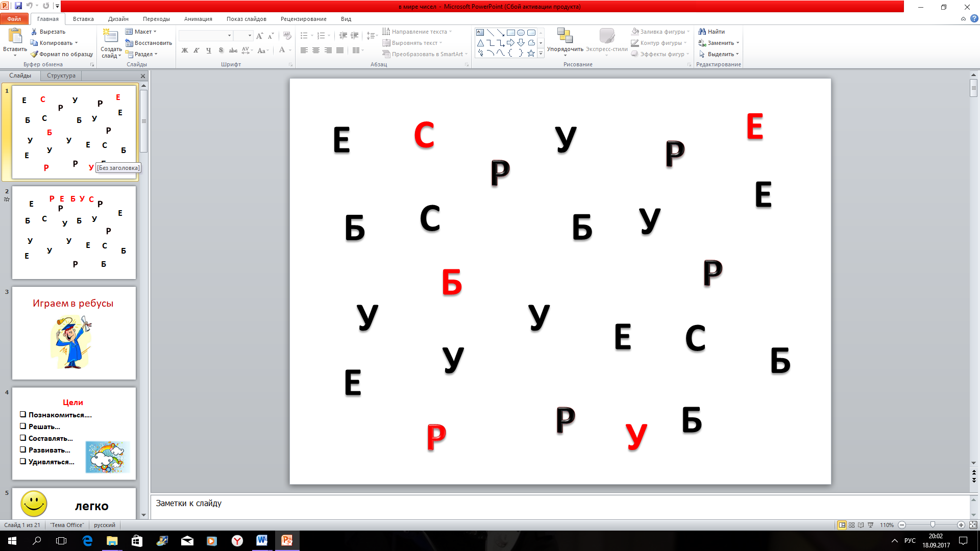Switch to the Animation (Анимация) tab
Screen dimensions: 980x551
(198, 19)
